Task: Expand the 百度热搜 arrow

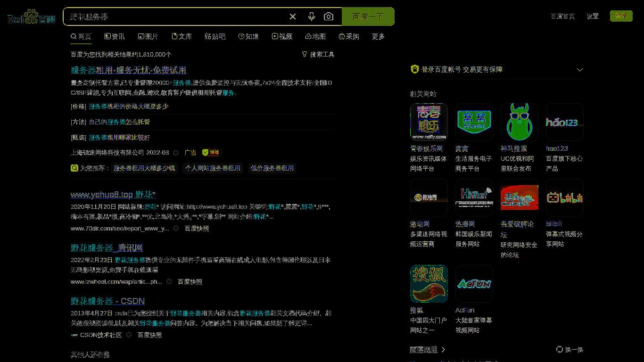Action: click(x=443, y=349)
